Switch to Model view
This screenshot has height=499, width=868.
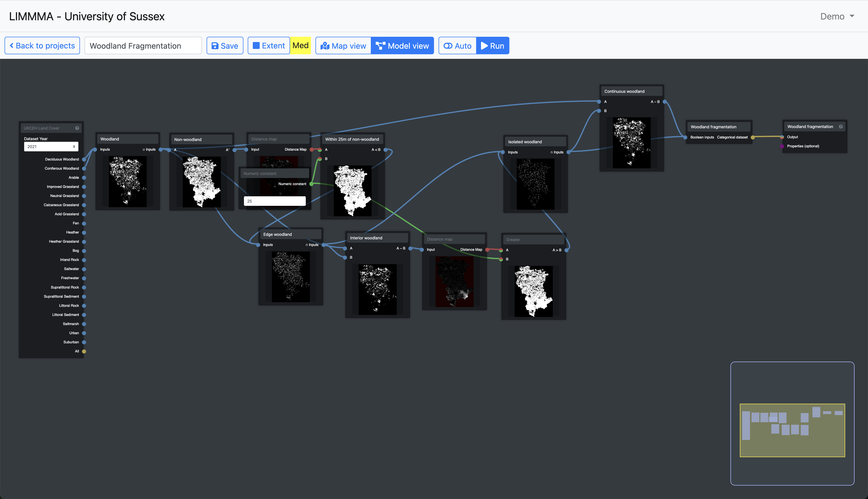coord(402,46)
